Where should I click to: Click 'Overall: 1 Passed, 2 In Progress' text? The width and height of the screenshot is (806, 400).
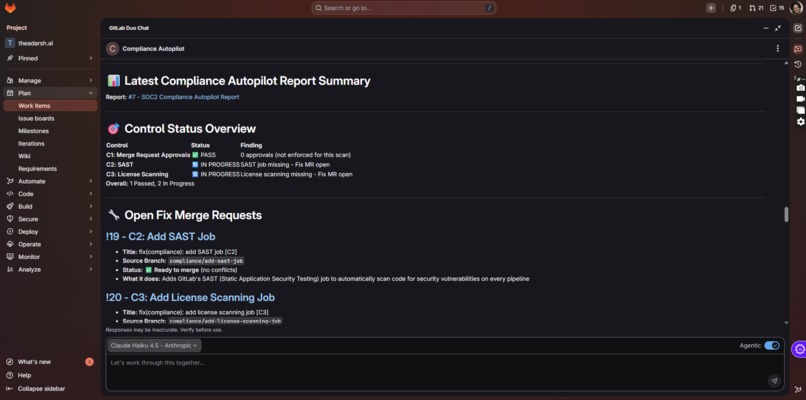tap(150, 184)
